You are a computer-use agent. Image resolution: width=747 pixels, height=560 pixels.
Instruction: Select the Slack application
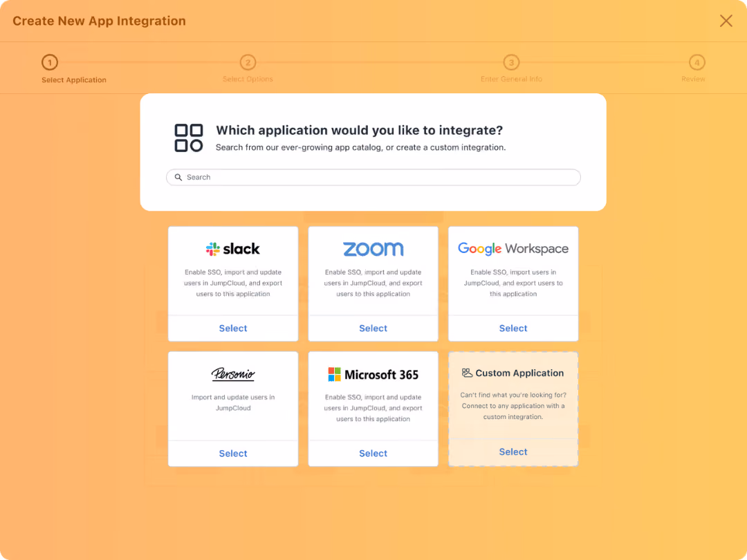point(233,328)
